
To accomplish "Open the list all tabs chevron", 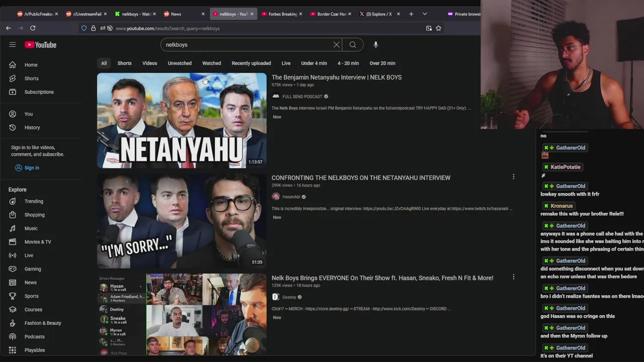I will [x=425, y=14].
